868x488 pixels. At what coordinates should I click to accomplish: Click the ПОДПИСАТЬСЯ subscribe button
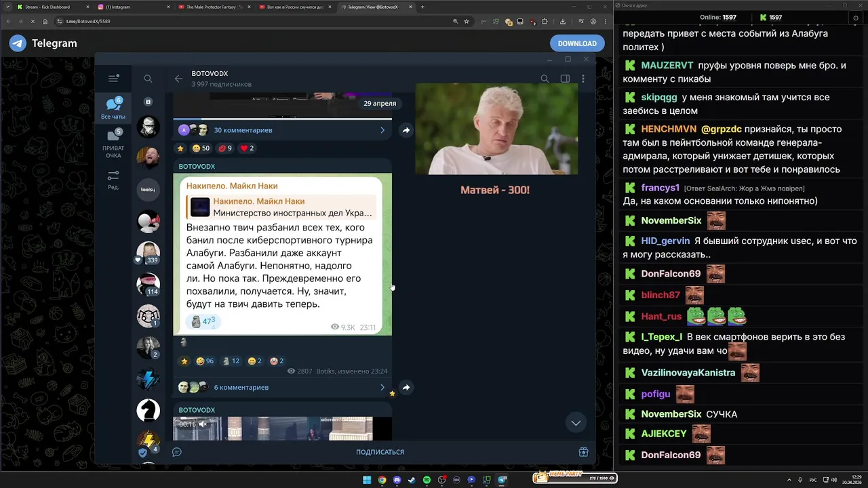pyautogui.click(x=380, y=452)
